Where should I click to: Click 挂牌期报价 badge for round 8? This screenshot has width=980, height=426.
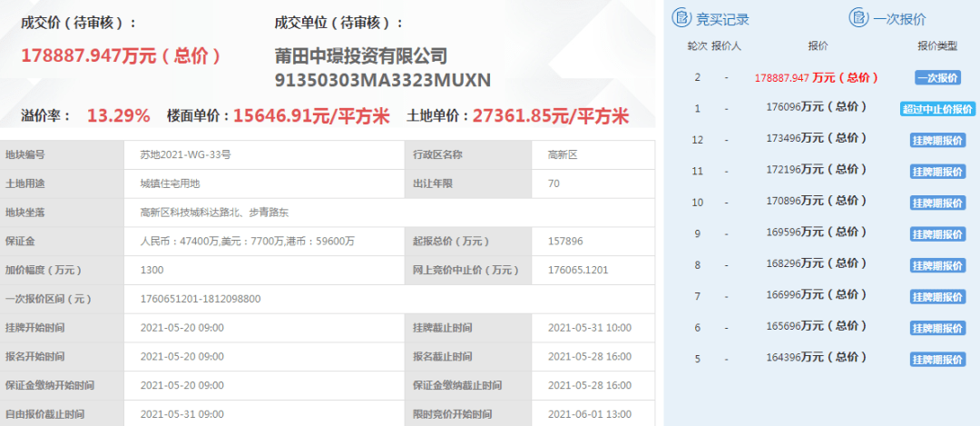pyautogui.click(x=936, y=265)
